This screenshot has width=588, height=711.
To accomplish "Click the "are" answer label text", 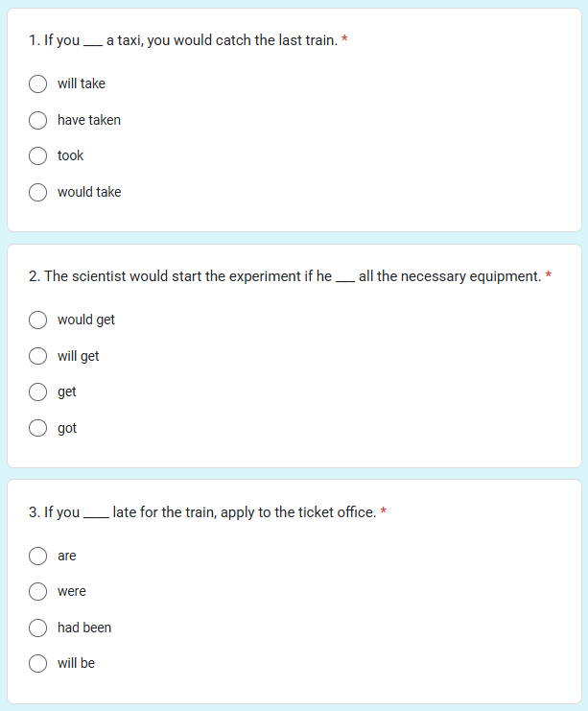I will [x=66, y=556].
